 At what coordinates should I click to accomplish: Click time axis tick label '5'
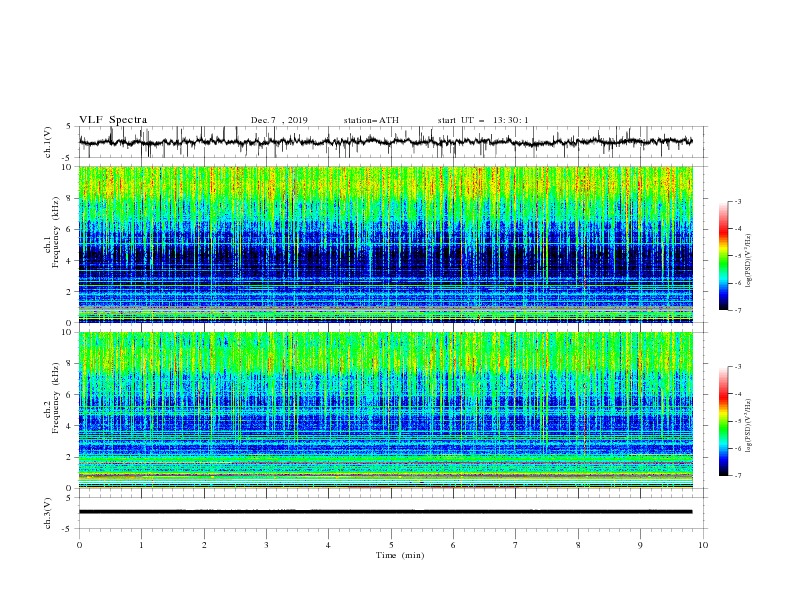391,545
